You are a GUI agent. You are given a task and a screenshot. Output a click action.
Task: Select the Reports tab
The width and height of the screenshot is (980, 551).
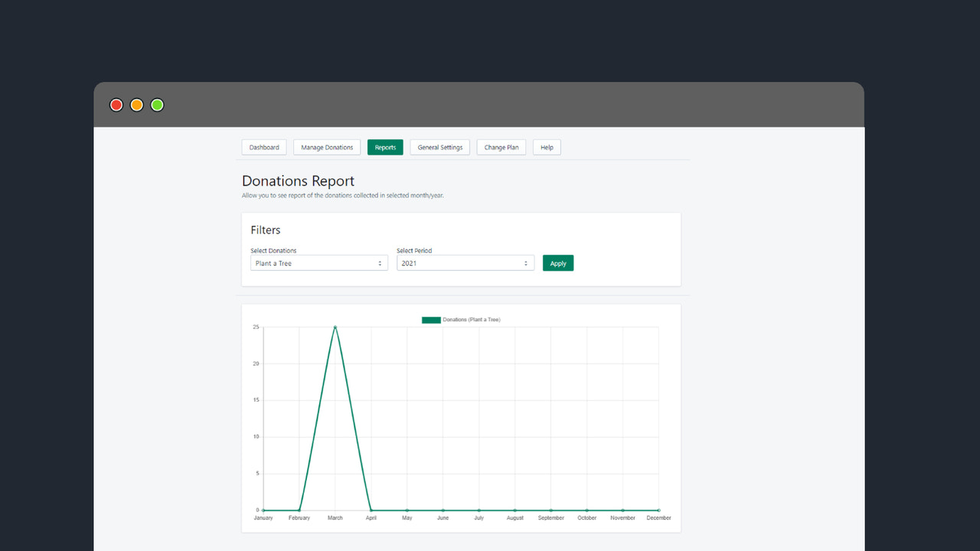385,147
